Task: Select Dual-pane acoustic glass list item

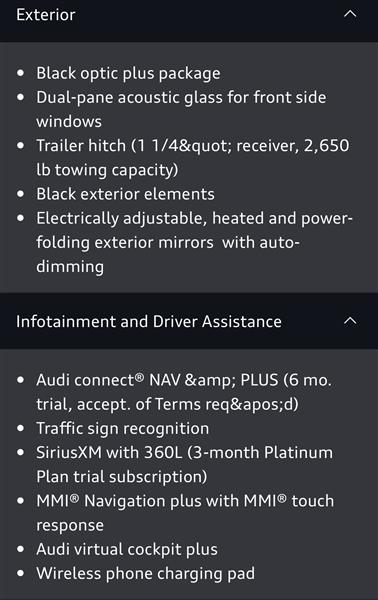Action: tap(181, 109)
